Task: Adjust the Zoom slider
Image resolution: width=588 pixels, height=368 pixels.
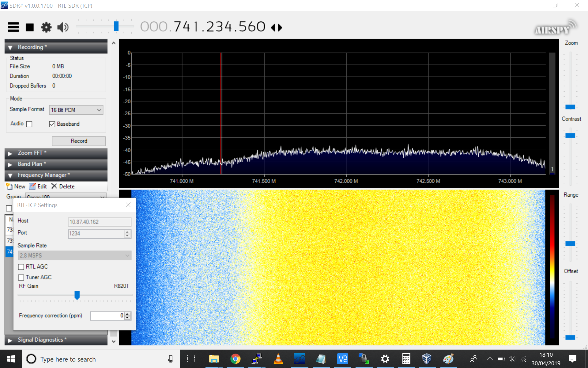Action: pos(570,107)
